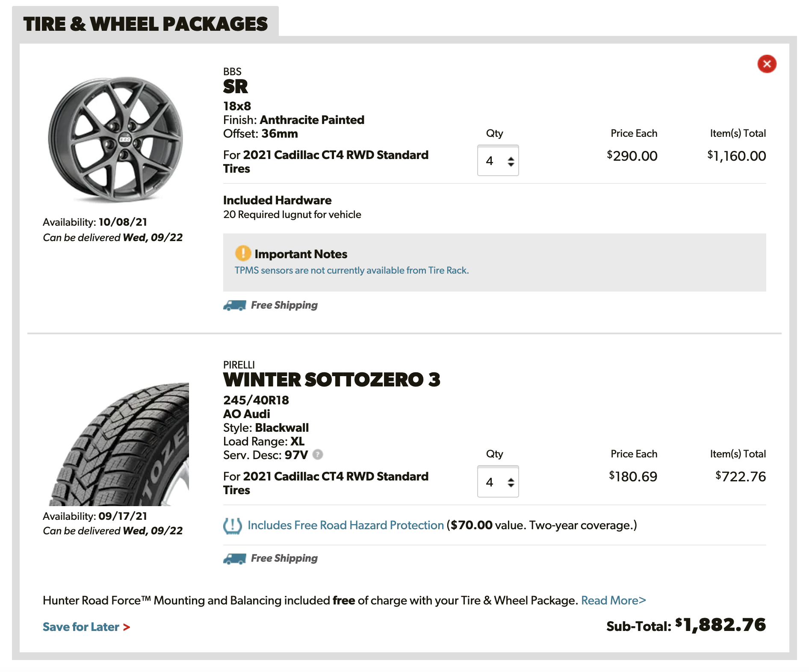Image resolution: width=809 pixels, height=672 pixels.
Task: Select the Tire & Wheel Packages tab
Action: pos(145,24)
